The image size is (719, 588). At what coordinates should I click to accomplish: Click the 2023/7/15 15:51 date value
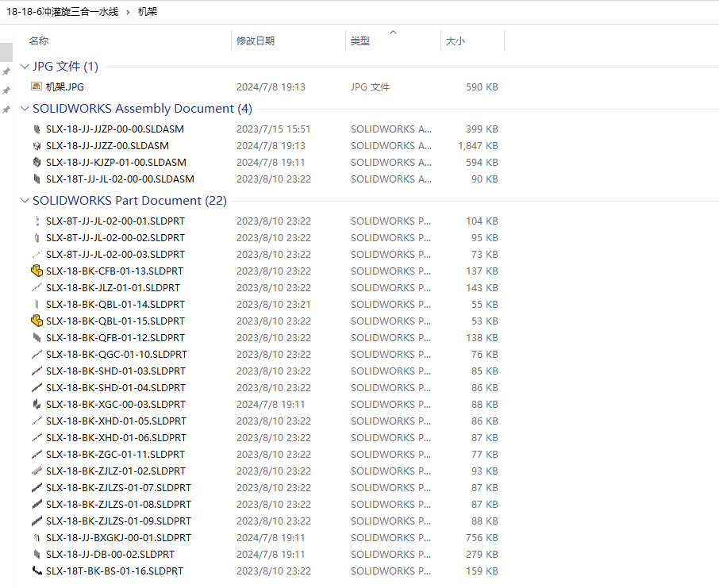coord(273,129)
